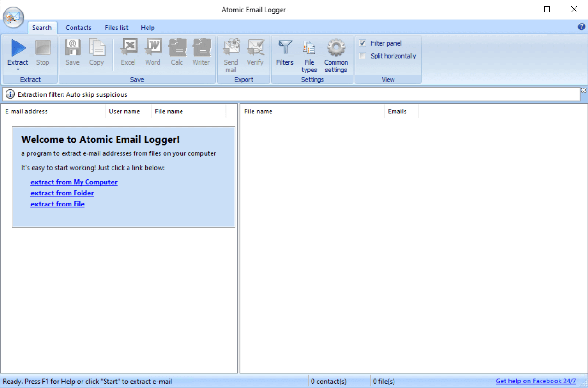Image resolution: width=588 pixels, height=388 pixels.
Task: Click 'extract from Folder' link
Action: [62, 193]
